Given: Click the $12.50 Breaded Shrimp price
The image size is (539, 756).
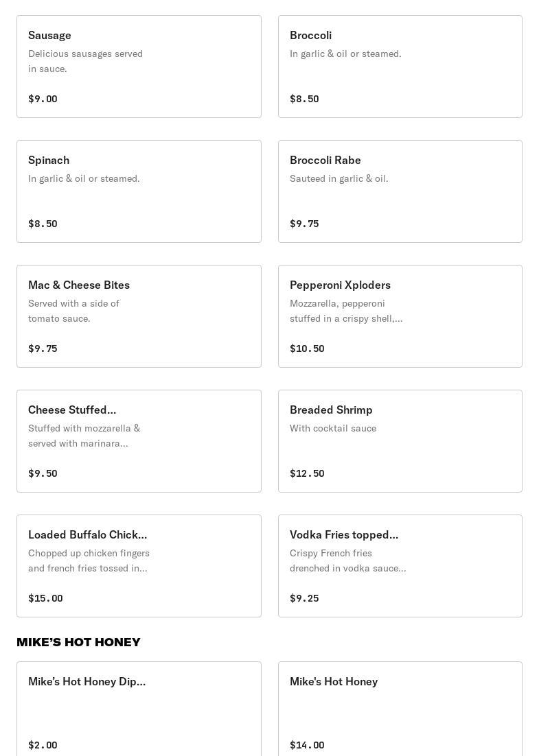Looking at the screenshot, I should [x=307, y=473].
